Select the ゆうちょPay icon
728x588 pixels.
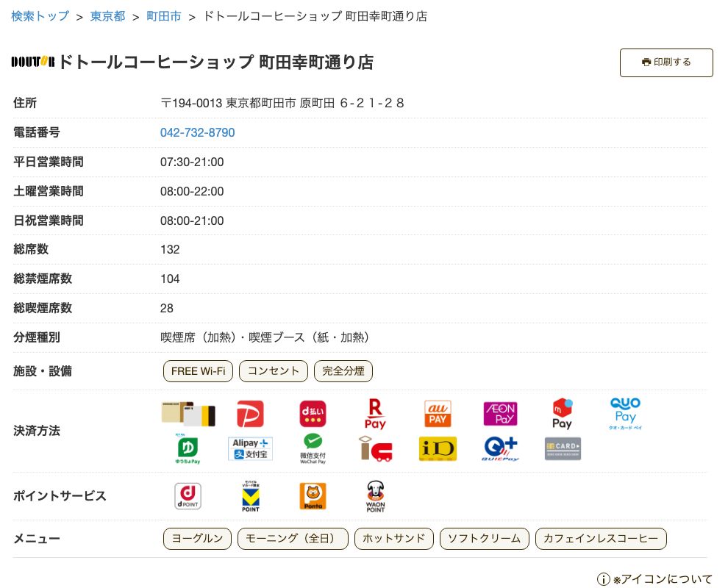pyautogui.click(x=188, y=449)
